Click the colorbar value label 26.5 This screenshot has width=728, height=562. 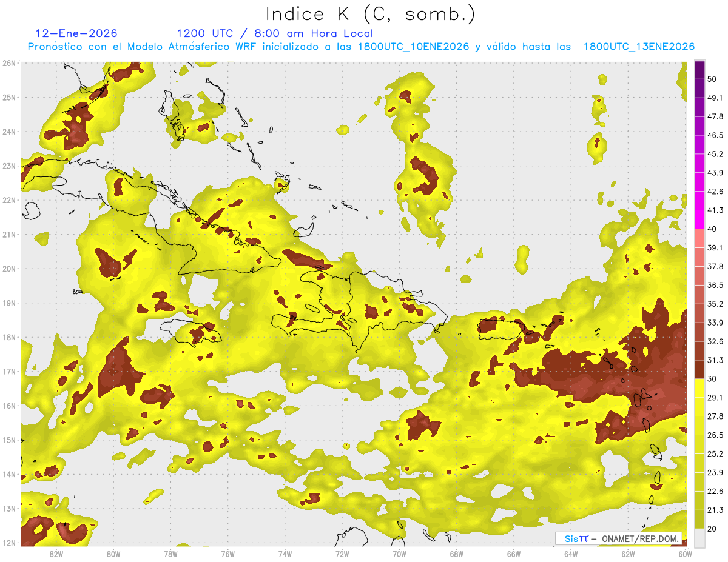[x=715, y=435]
